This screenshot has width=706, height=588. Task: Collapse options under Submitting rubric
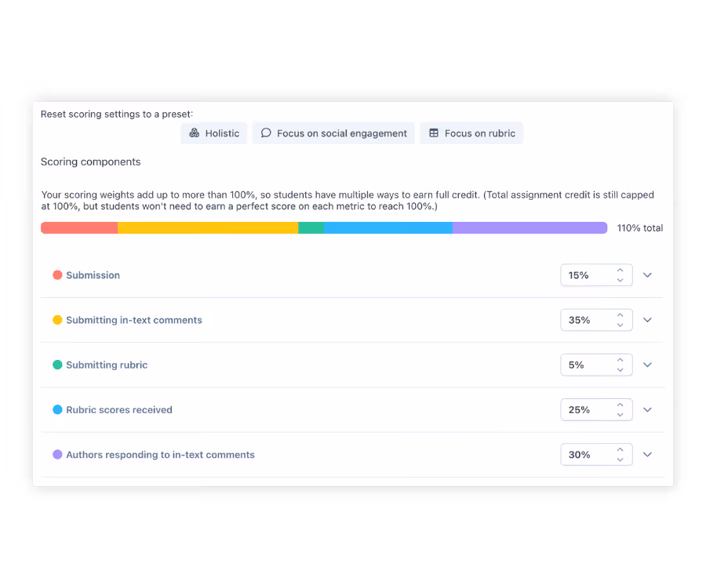coord(647,365)
